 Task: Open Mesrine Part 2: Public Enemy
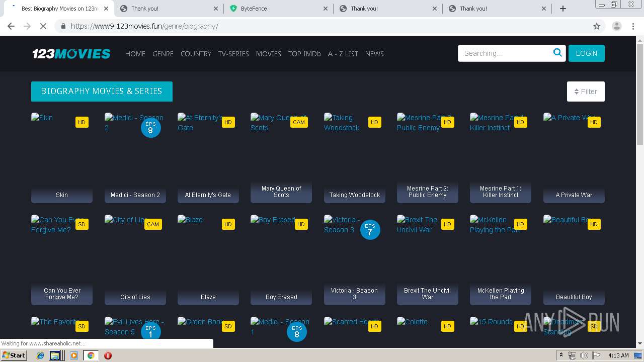(x=428, y=192)
